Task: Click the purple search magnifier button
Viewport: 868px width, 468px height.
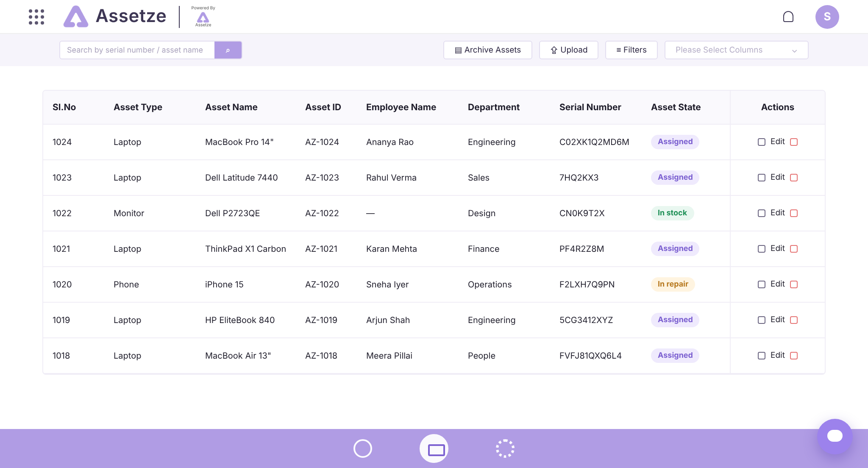Action: pos(228,50)
